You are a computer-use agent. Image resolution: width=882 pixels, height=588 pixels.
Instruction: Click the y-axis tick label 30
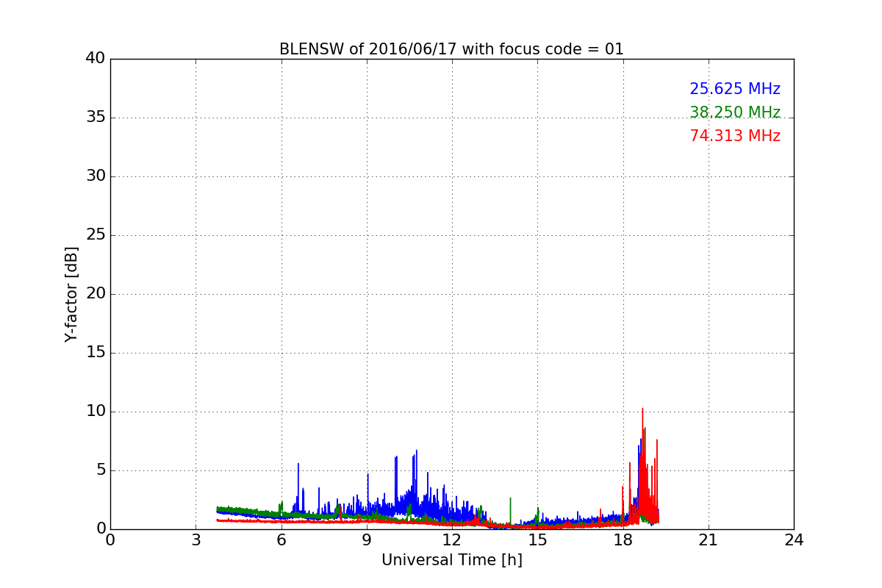(96, 176)
